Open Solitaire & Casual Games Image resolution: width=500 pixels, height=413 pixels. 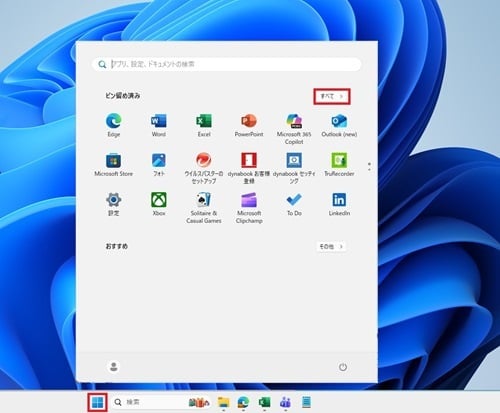204,207
